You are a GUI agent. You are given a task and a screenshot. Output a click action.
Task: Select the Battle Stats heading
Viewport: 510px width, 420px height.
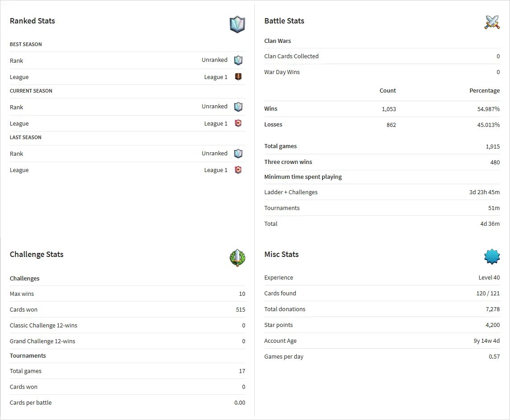(284, 21)
